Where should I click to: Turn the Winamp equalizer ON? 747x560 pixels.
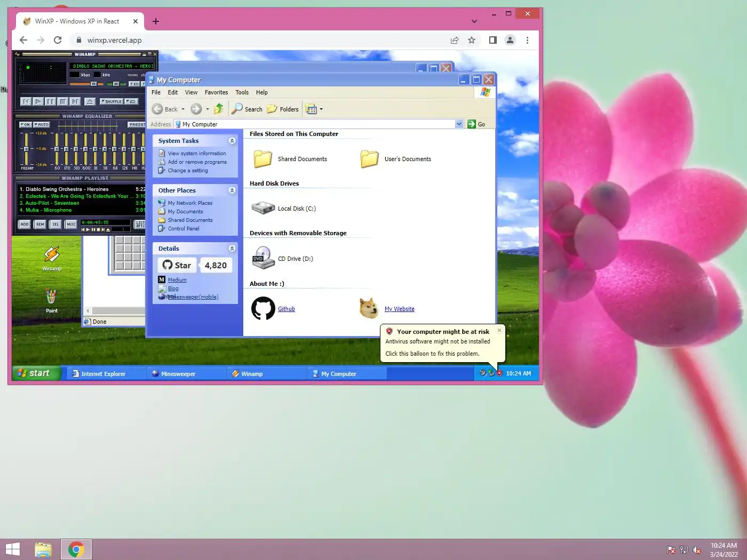pyautogui.click(x=25, y=124)
